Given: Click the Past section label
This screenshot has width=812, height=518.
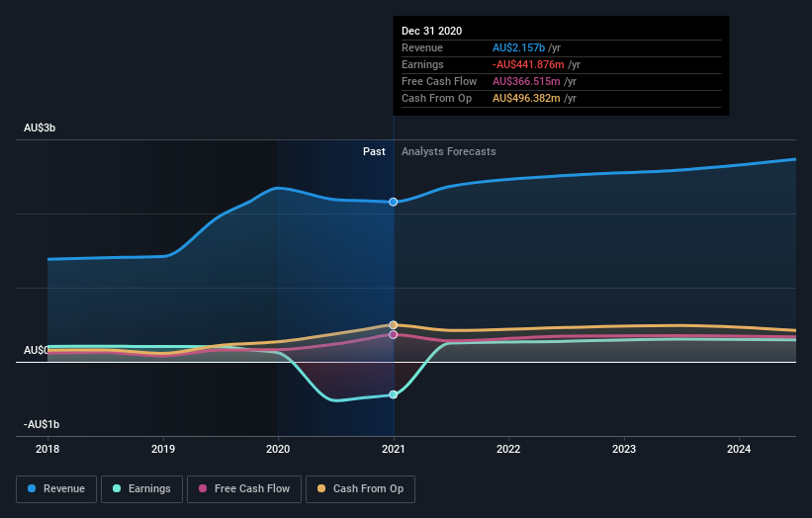Looking at the screenshot, I should coord(374,151).
